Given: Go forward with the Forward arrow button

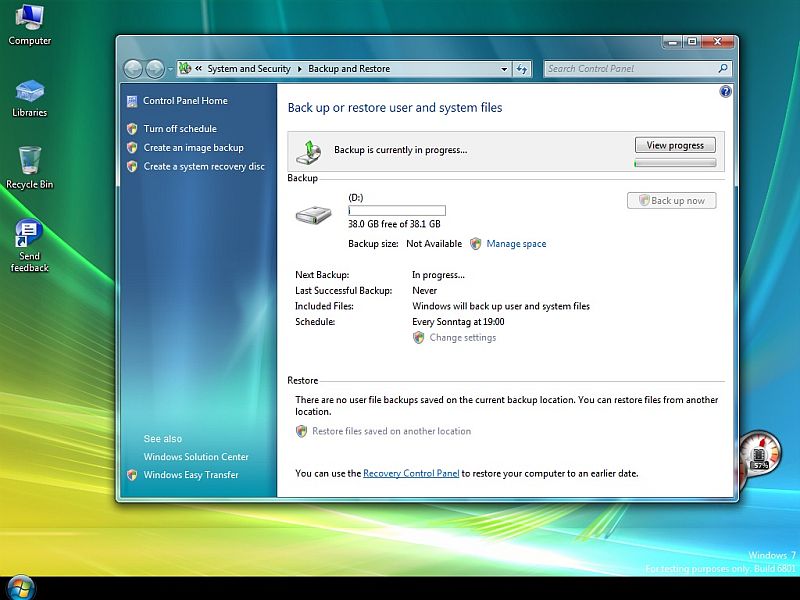Looking at the screenshot, I should point(155,69).
